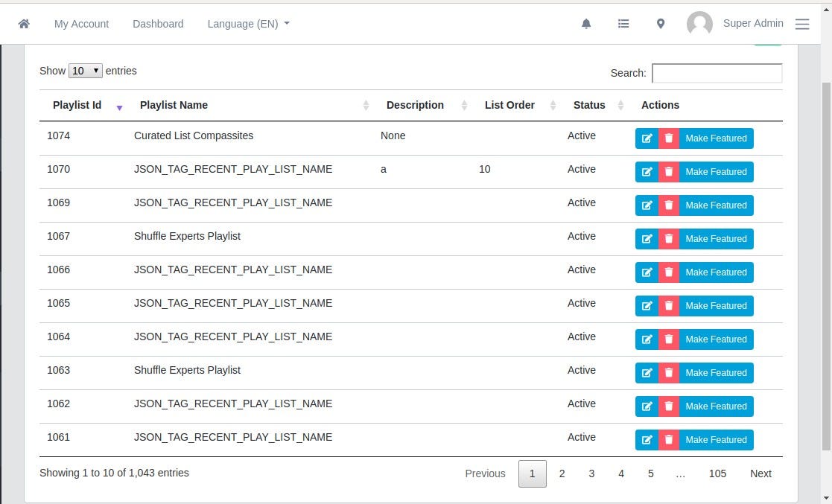
Task: Go to the Dashboard menu item
Action: (x=158, y=23)
